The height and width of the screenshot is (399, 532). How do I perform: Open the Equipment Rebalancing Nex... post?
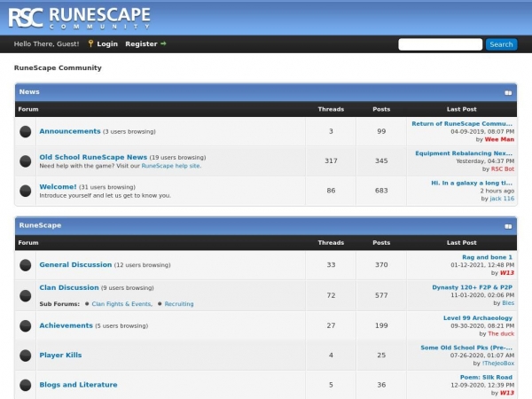pos(464,153)
